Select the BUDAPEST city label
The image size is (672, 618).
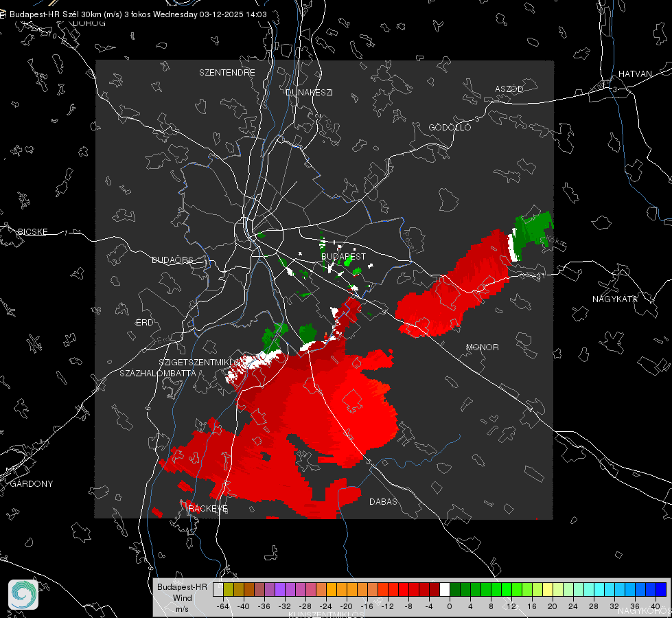[344, 256]
